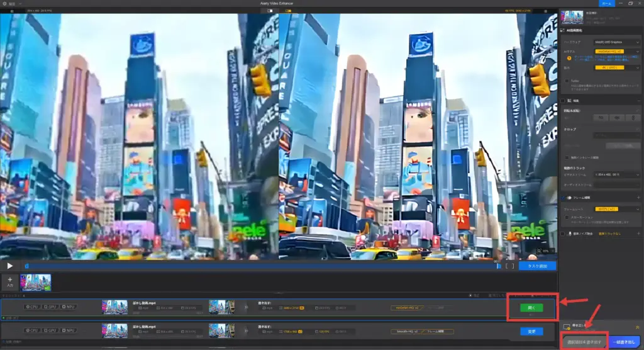Click 3840 x 2160 output resolution text
The height and width of the screenshot is (350, 644).
pyautogui.click(x=291, y=308)
